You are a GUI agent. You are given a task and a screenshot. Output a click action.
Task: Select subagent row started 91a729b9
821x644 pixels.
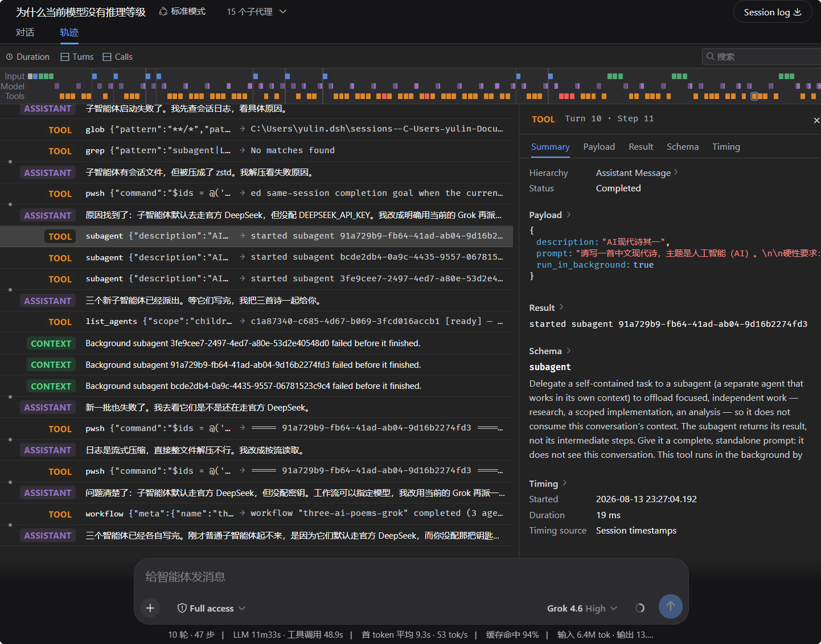[256, 236]
